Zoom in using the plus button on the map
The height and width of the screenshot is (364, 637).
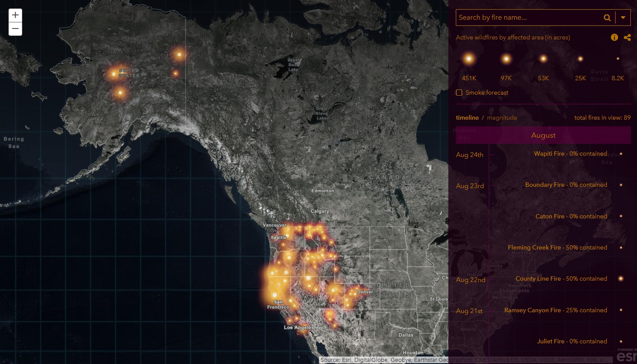coord(15,15)
